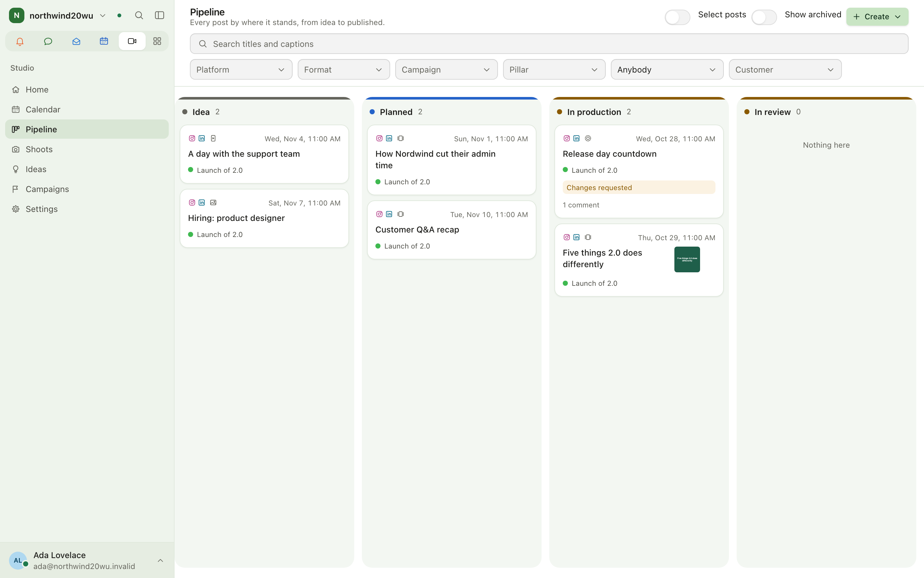Open the apps grid icon
This screenshot has height=578, width=924.
click(157, 41)
